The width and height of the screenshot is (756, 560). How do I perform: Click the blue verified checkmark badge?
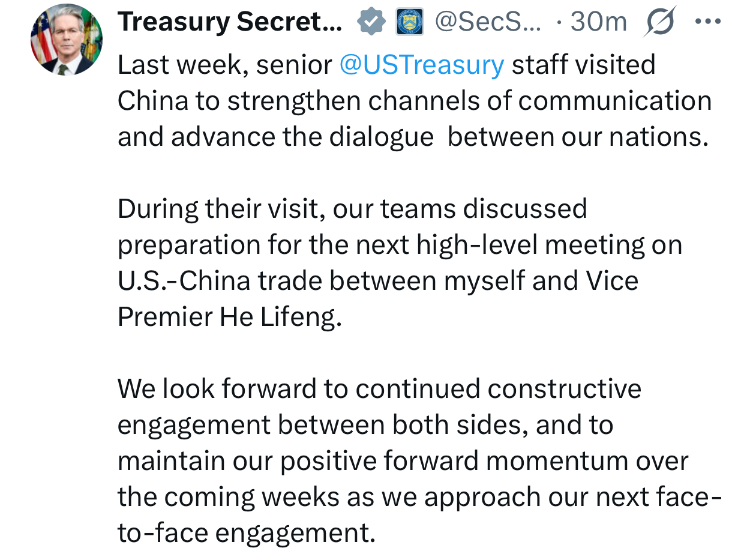click(371, 22)
